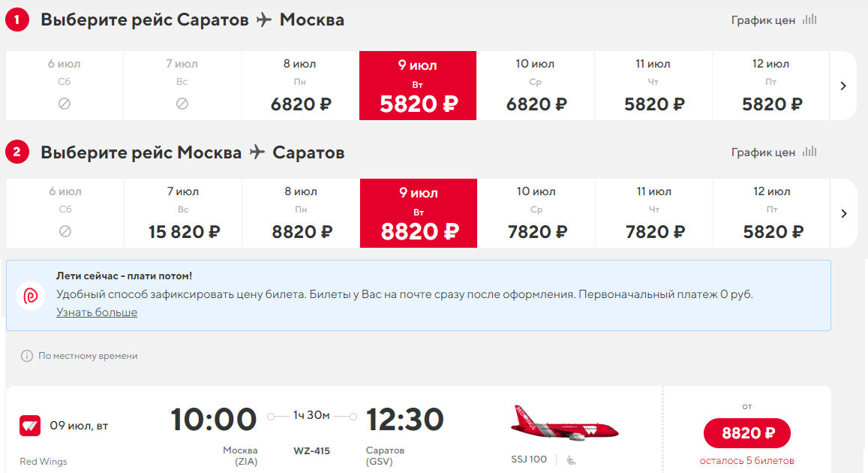Select 10 июл return for 7820 ₽
This screenshot has height=473, width=868.
coord(536,213)
